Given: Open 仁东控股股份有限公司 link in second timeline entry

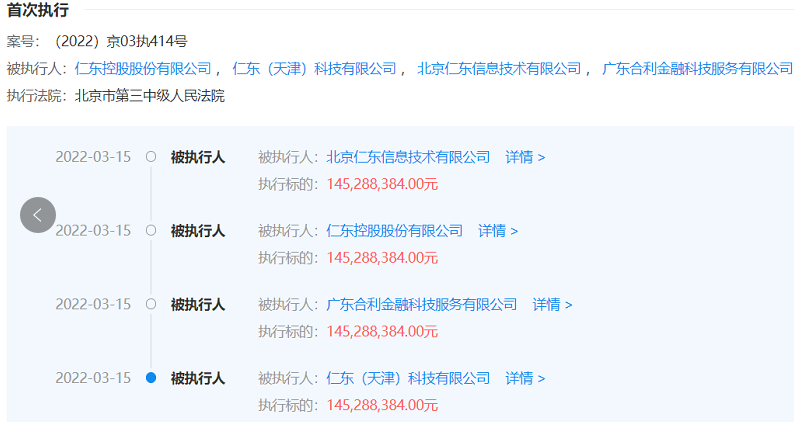Looking at the screenshot, I should [x=394, y=231].
